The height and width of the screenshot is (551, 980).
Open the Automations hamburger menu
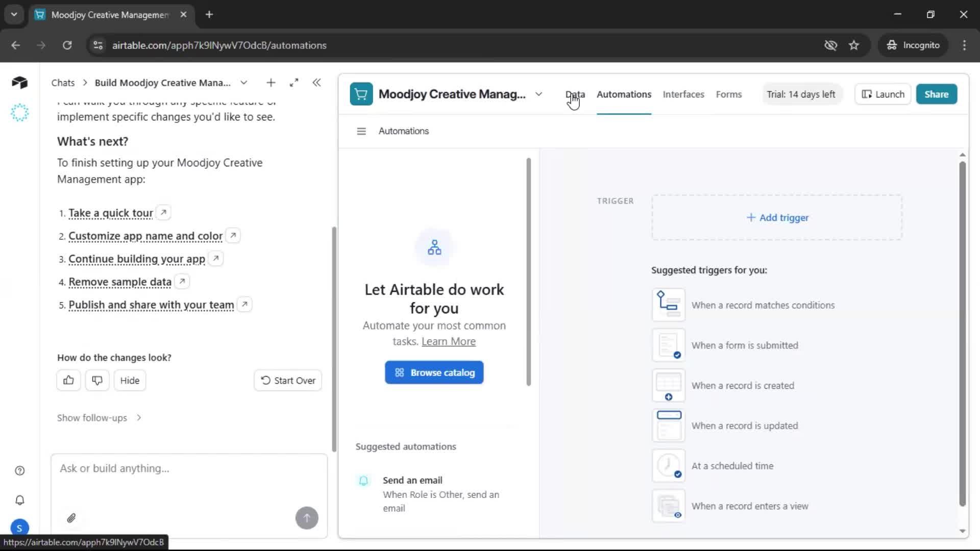(361, 132)
